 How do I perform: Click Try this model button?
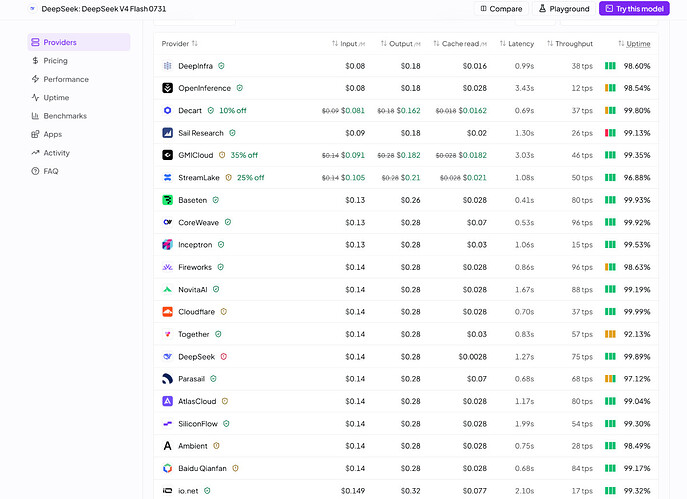[x=634, y=9]
